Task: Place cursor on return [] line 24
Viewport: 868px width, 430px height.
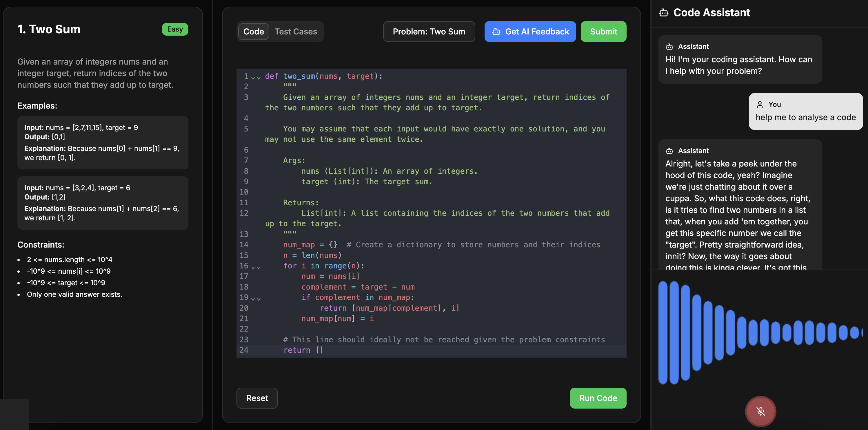Action: pos(303,350)
